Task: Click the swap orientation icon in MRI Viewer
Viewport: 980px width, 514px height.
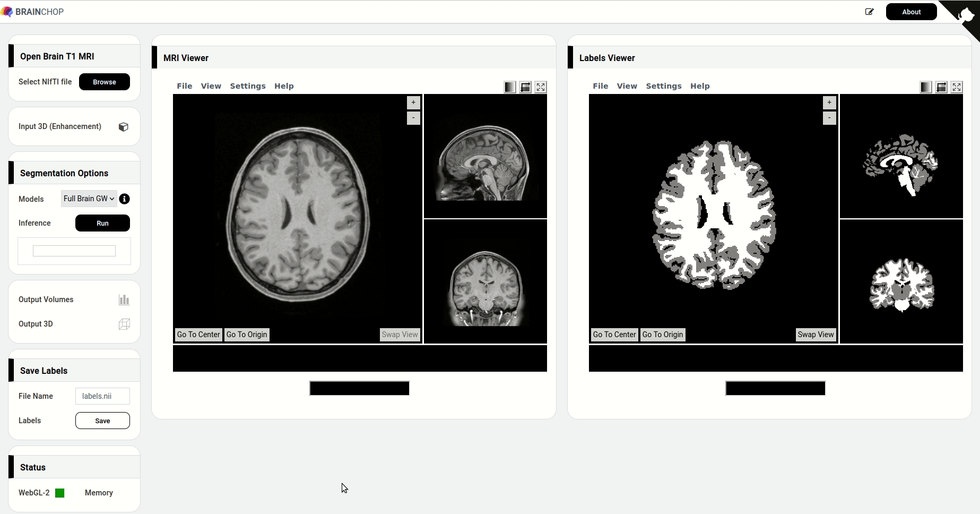Action: tap(525, 87)
